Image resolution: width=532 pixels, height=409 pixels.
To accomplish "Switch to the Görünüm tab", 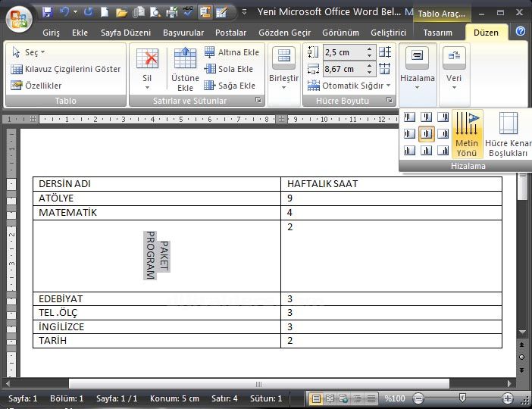I will (340, 33).
